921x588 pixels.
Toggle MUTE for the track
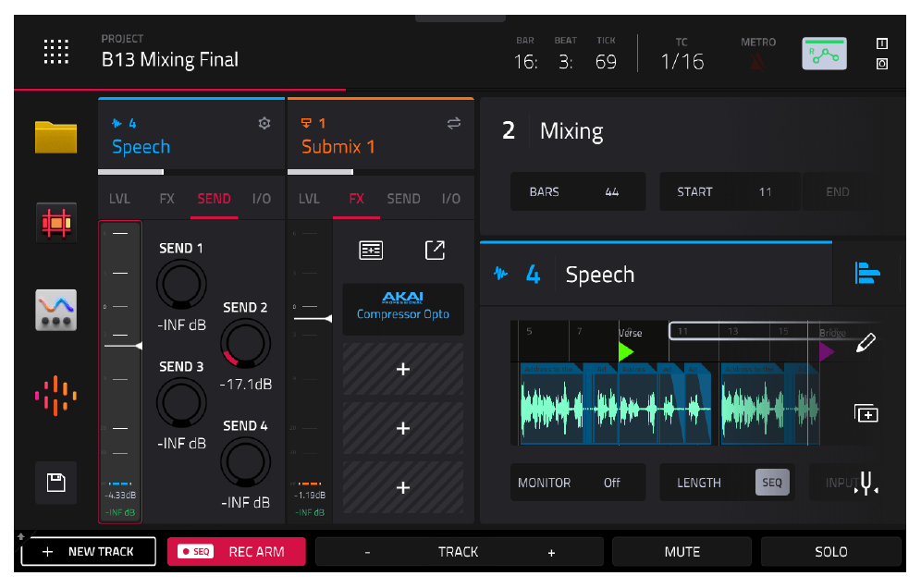pos(682,552)
